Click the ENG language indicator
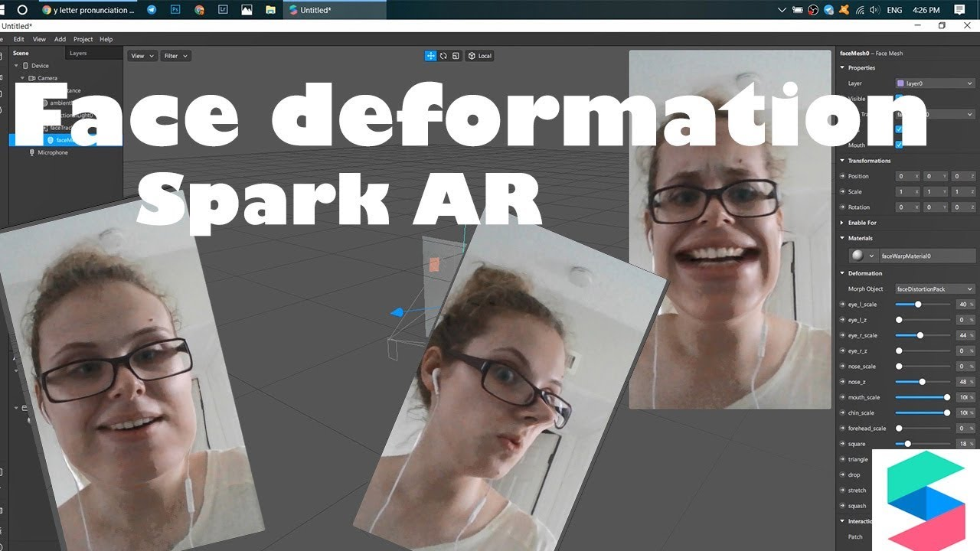 point(893,10)
